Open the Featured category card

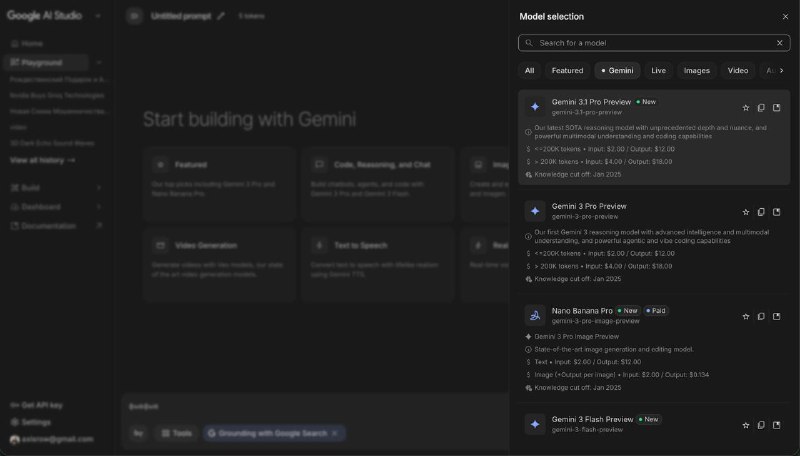[x=219, y=184]
